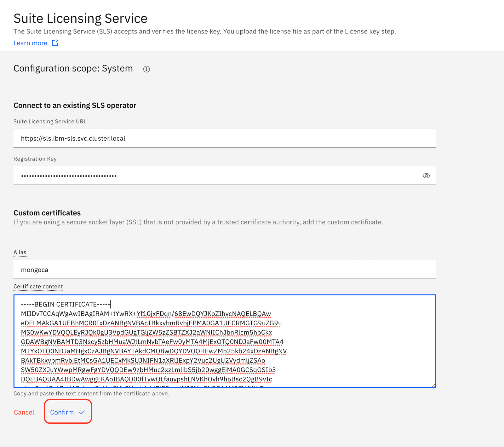504x447 pixels.
Task: Click the underlined Certificate content label
Action: click(x=38, y=286)
